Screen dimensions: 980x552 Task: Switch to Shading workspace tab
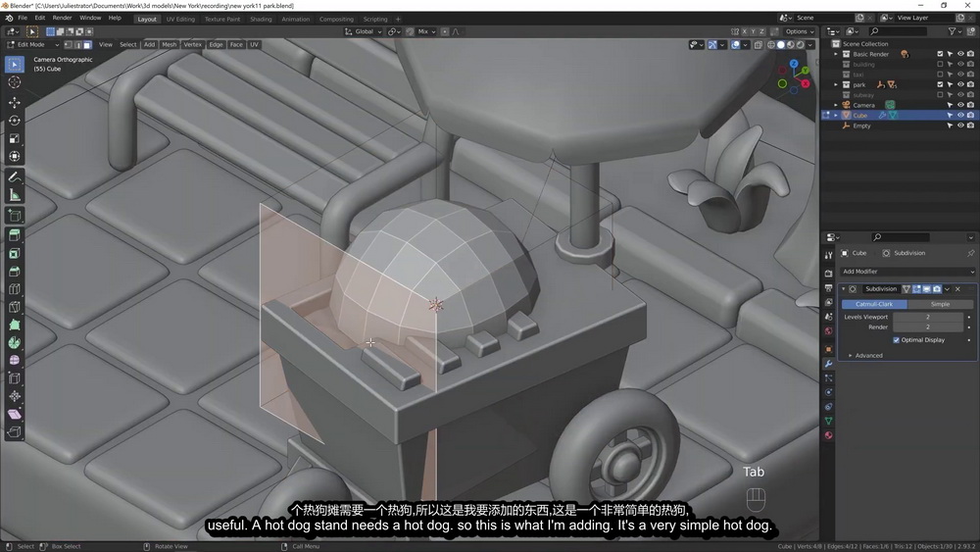[x=261, y=20]
